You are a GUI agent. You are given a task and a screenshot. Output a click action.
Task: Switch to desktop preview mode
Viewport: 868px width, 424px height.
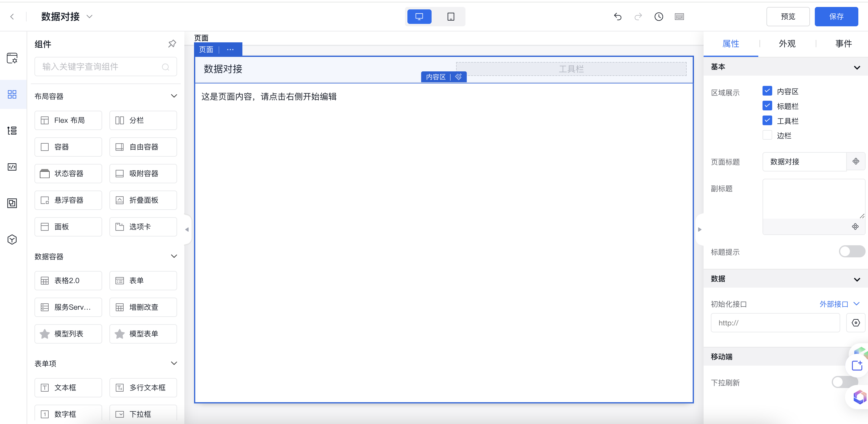click(419, 17)
